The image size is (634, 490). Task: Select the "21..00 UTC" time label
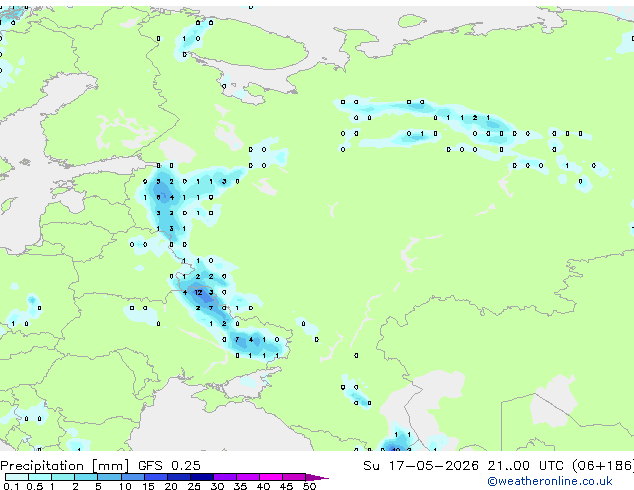(x=525, y=466)
